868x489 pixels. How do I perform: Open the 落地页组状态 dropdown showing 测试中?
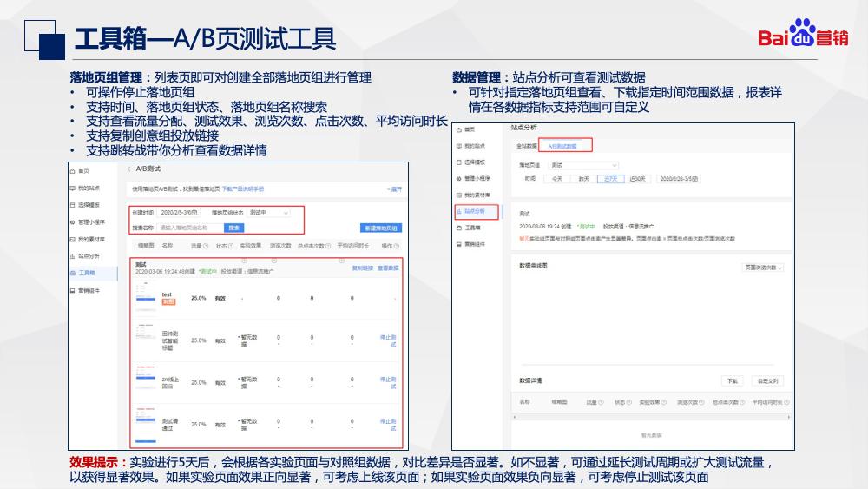pyautogui.click(x=268, y=212)
